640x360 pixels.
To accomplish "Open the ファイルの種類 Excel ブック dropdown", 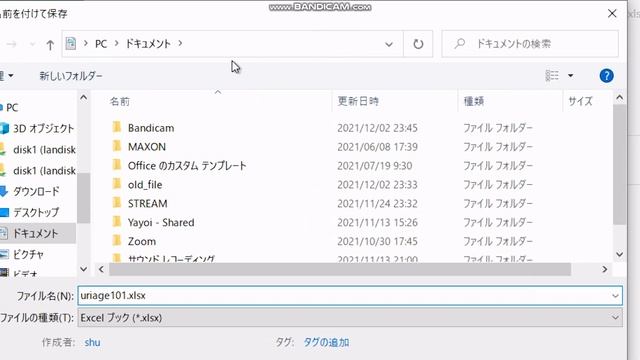I will pos(350,318).
